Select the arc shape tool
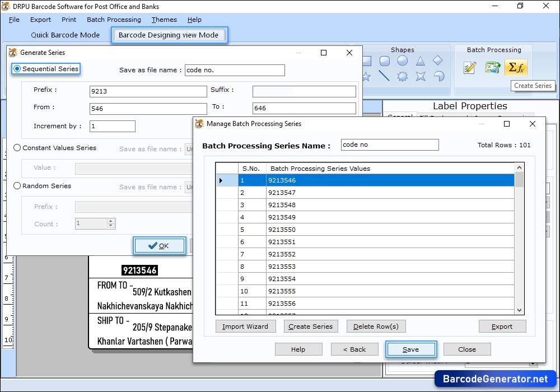This screenshot has width=560, height=392. [x=439, y=76]
